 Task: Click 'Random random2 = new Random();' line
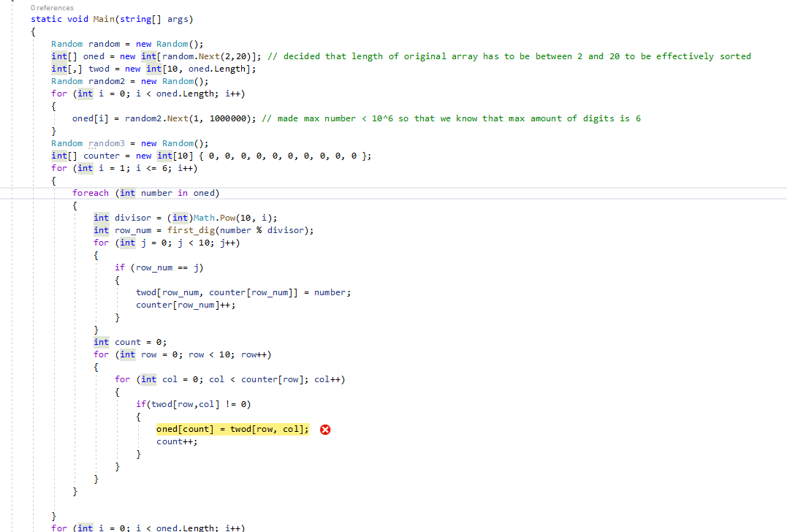(129, 81)
